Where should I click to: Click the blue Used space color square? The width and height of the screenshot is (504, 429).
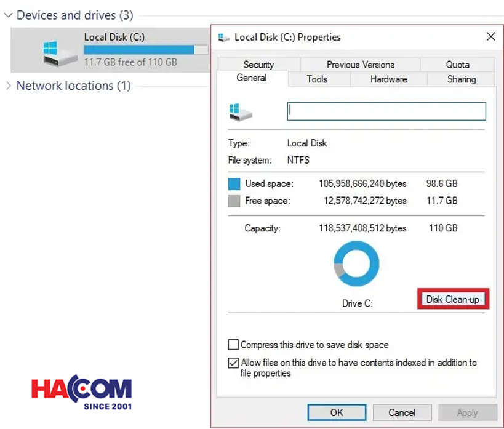[234, 183]
